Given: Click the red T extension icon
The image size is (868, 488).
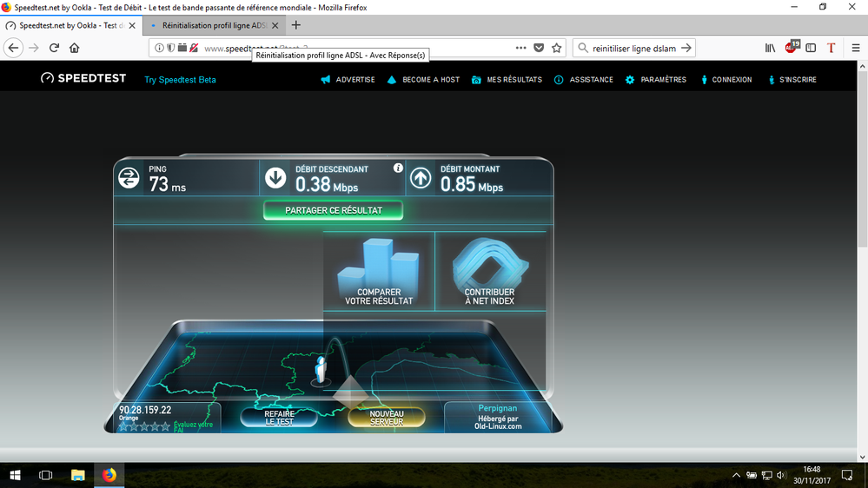Looking at the screenshot, I should coord(831,48).
